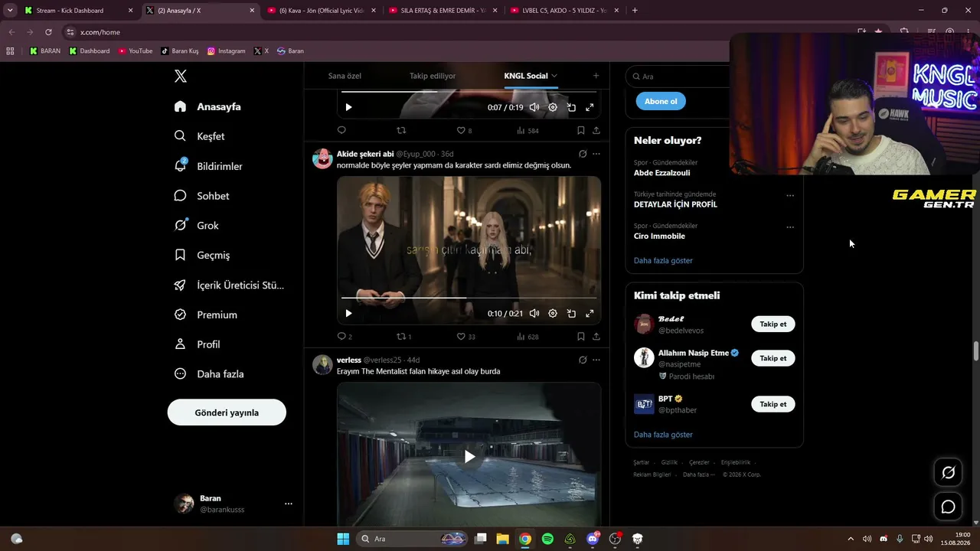Image resolution: width=980 pixels, height=551 pixels.
Task: View analytics showing 628 views
Action: [528, 337]
